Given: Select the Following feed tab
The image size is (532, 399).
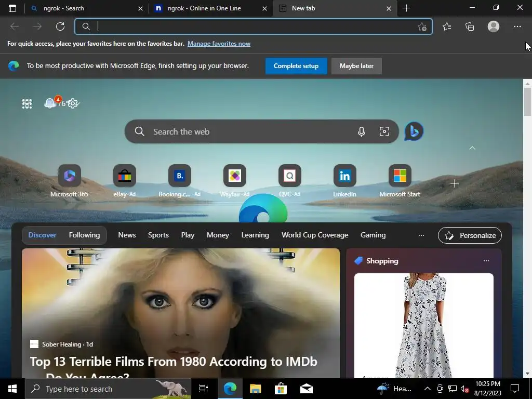Looking at the screenshot, I should click(85, 235).
